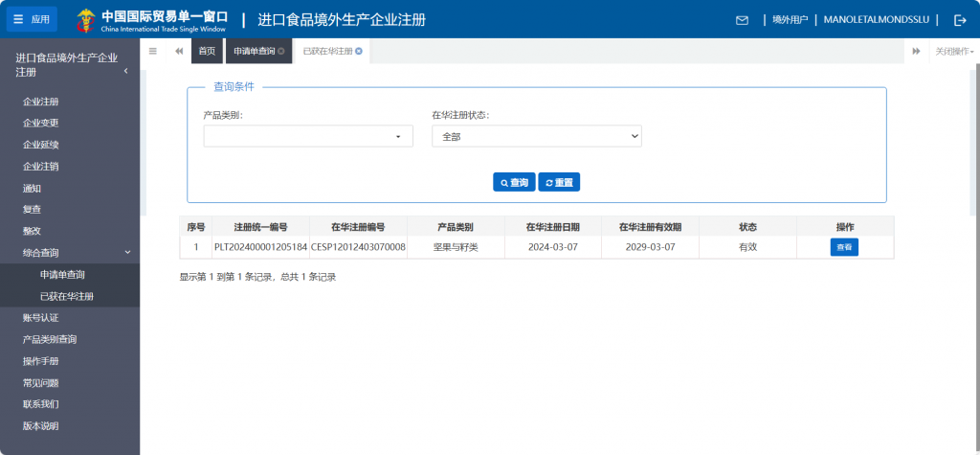Open the mail envelope icon in header
Viewport: 980px width, 455px height.
[x=742, y=20]
